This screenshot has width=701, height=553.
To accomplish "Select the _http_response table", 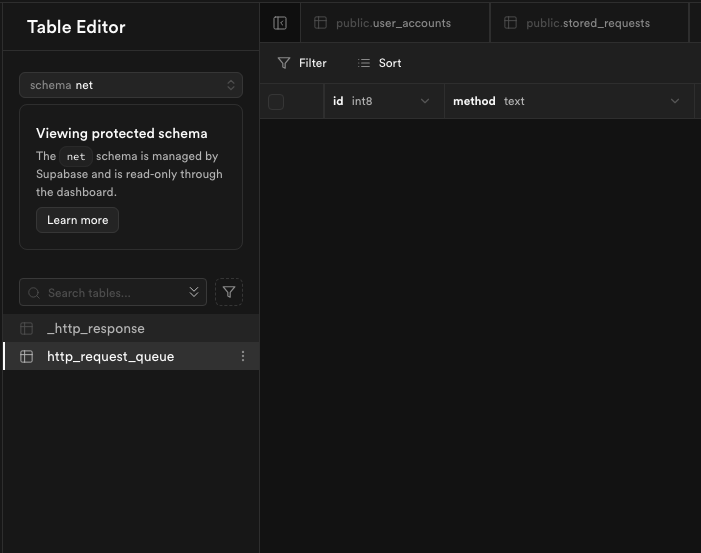I will click(x=131, y=329).
